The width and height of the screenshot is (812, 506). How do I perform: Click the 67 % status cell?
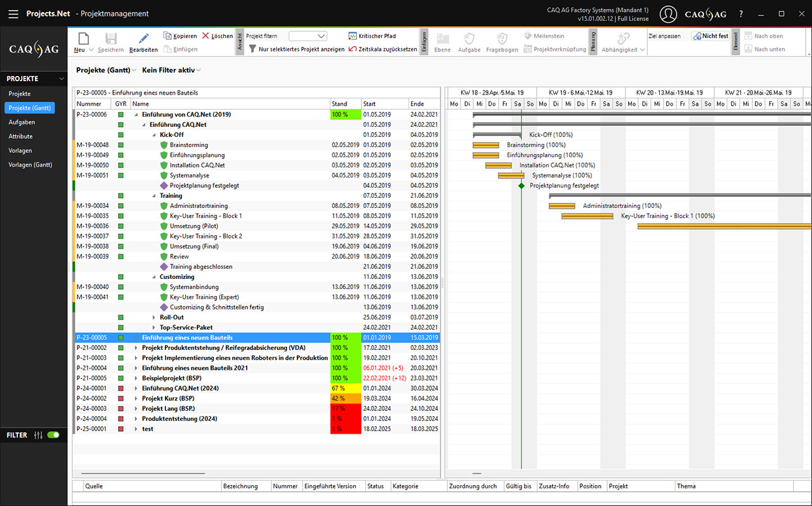[x=346, y=389]
